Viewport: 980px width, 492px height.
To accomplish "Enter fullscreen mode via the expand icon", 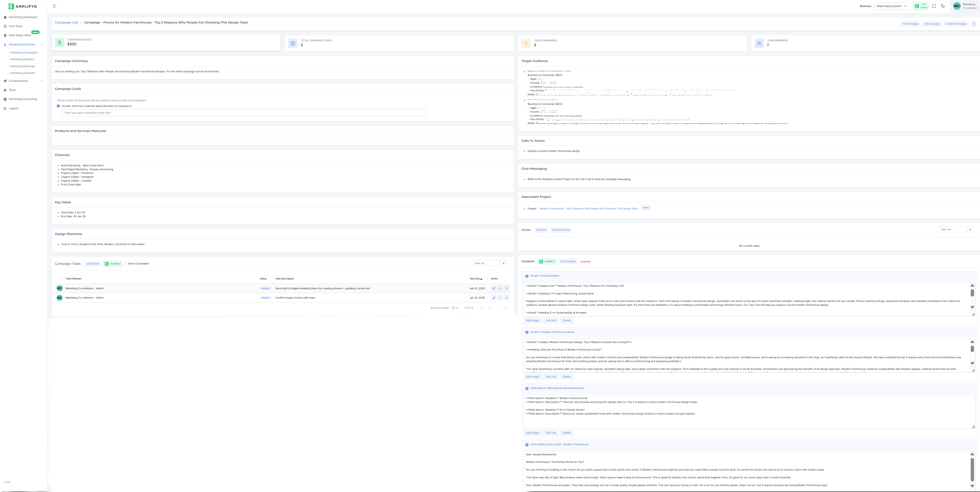I will pos(933,6).
